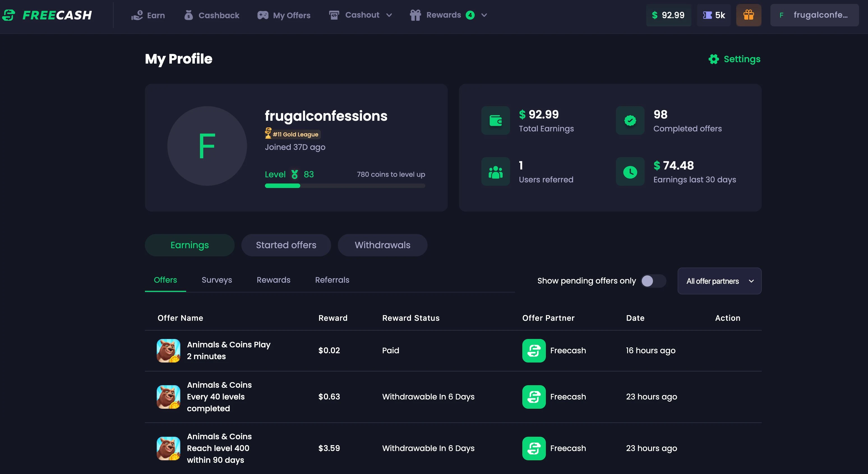Enable Show pending offers only
Screen dimensions: 868x474
coord(653,281)
